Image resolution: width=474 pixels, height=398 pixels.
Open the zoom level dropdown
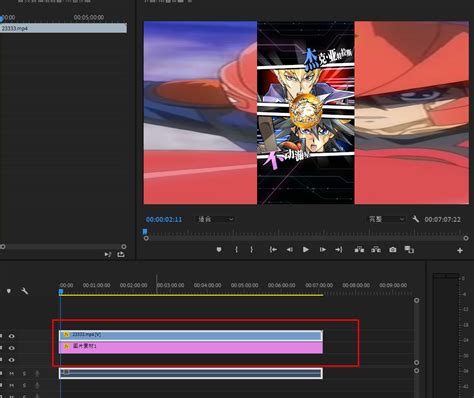click(x=214, y=219)
